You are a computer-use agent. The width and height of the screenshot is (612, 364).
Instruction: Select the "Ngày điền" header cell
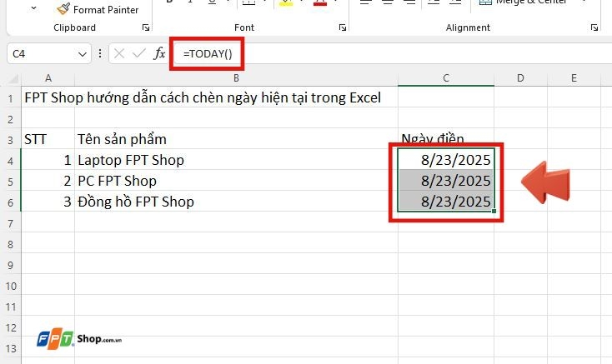[x=446, y=137]
